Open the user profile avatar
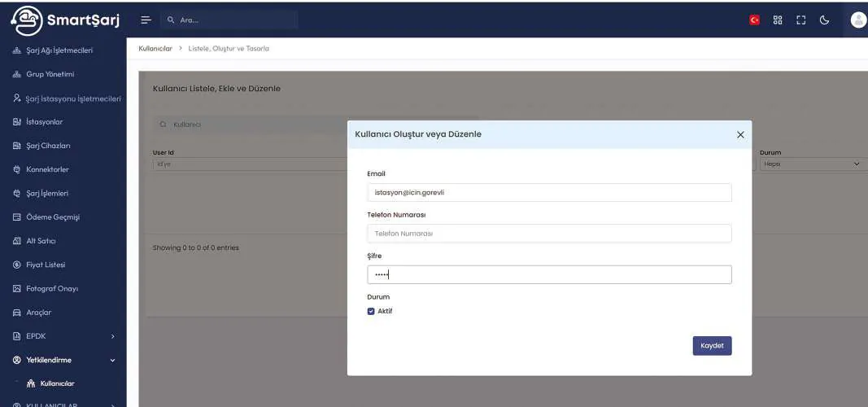The image size is (868, 407). (x=858, y=20)
